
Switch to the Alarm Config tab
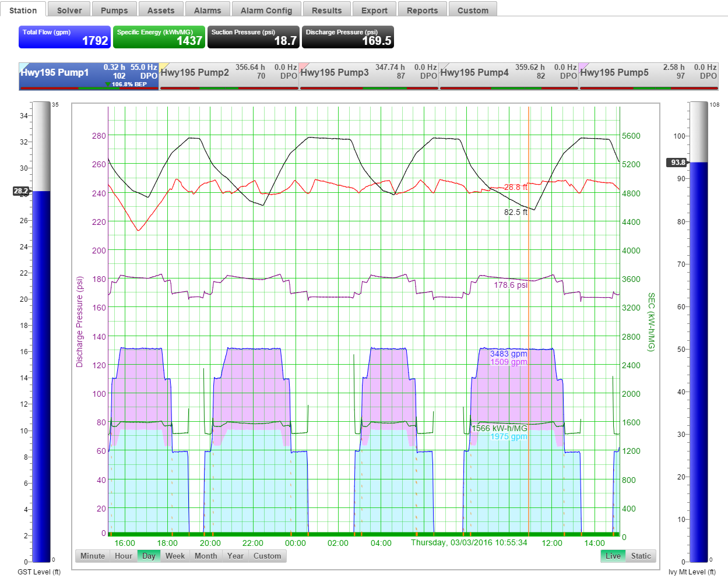coord(266,10)
